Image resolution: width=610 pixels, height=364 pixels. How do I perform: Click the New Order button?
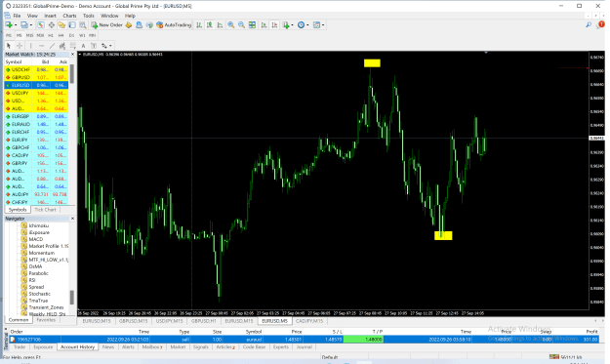point(106,25)
